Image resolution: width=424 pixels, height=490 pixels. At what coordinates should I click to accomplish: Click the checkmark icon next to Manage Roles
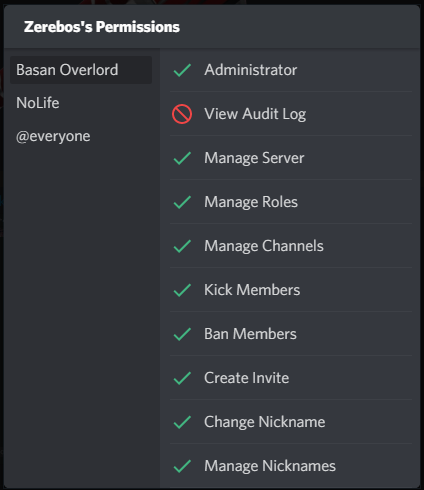click(182, 202)
